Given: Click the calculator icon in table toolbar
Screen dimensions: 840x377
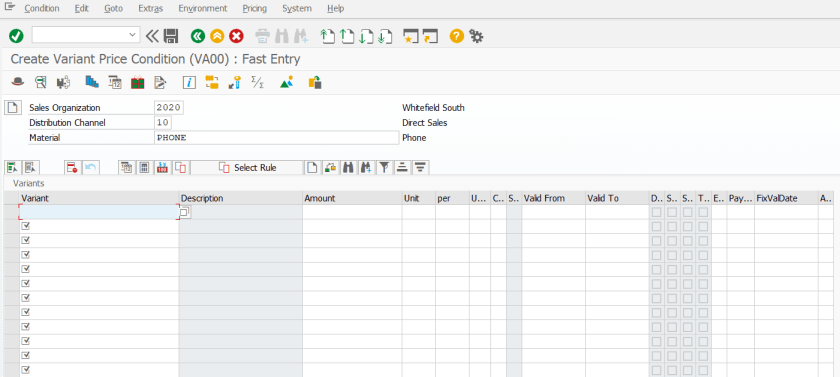Looking at the screenshot, I should click(x=144, y=168).
